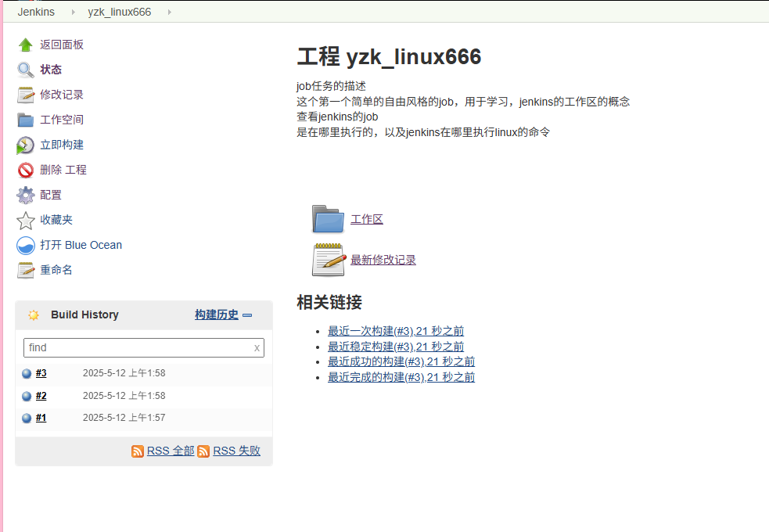Viewport: 769px width, 532px height.
Task: Open 工作空间 sidebar text link
Action: (x=62, y=120)
